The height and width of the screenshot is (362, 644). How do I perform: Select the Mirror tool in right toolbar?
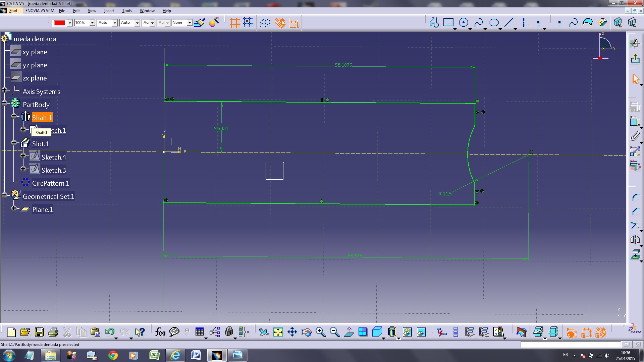(x=635, y=239)
